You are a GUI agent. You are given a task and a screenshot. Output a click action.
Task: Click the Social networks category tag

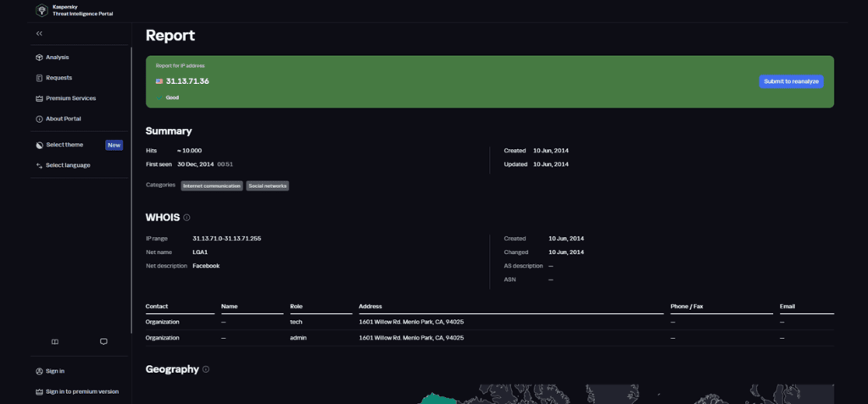[267, 185]
